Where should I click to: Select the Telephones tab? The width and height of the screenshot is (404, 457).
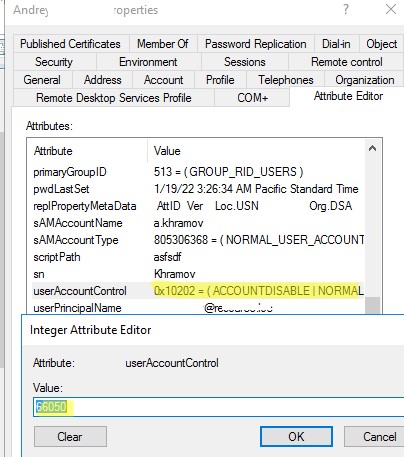[286, 80]
